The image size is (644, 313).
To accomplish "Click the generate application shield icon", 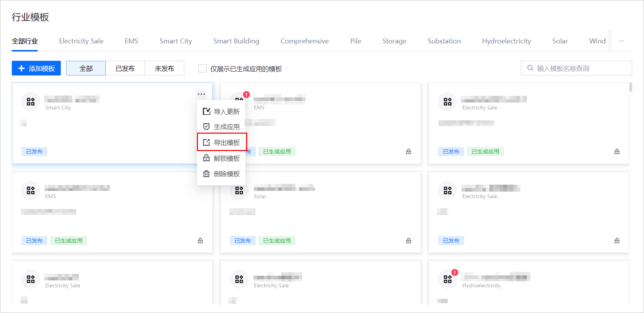I will pos(206,127).
